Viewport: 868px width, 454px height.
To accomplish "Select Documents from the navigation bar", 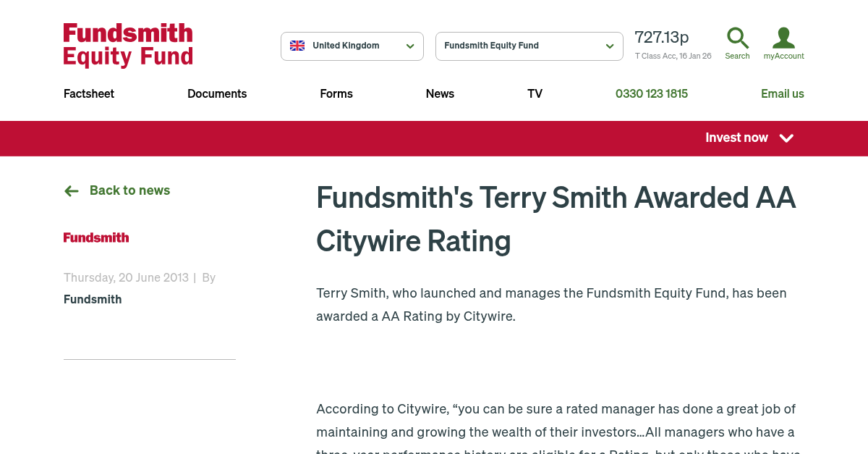I will pyautogui.click(x=217, y=93).
